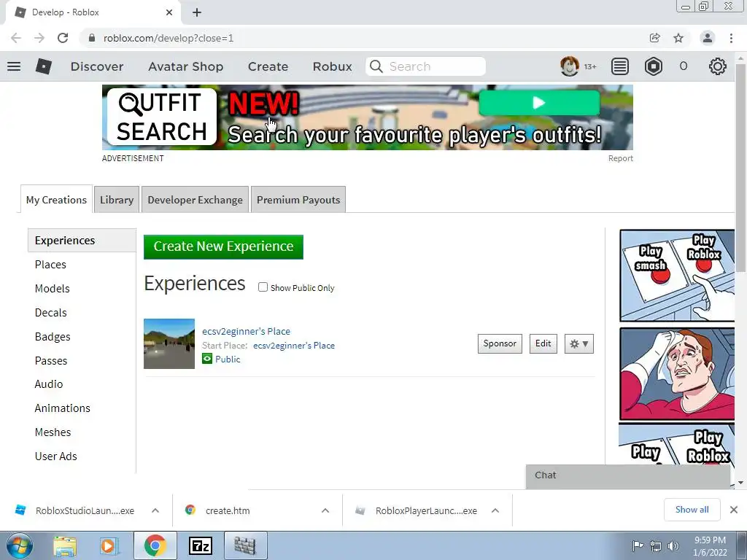
Task: Open Windows Explorer from the taskbar
Action: 64,545
